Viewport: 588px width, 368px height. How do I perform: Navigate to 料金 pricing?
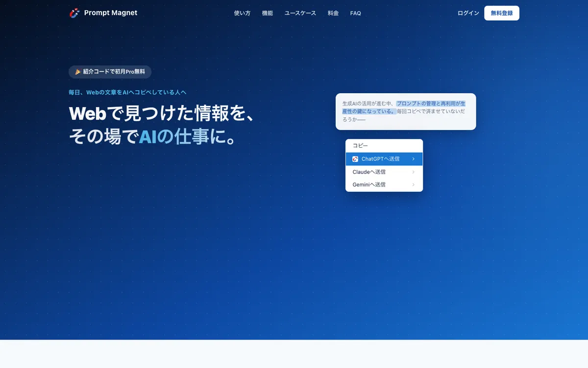click(333, 13)
